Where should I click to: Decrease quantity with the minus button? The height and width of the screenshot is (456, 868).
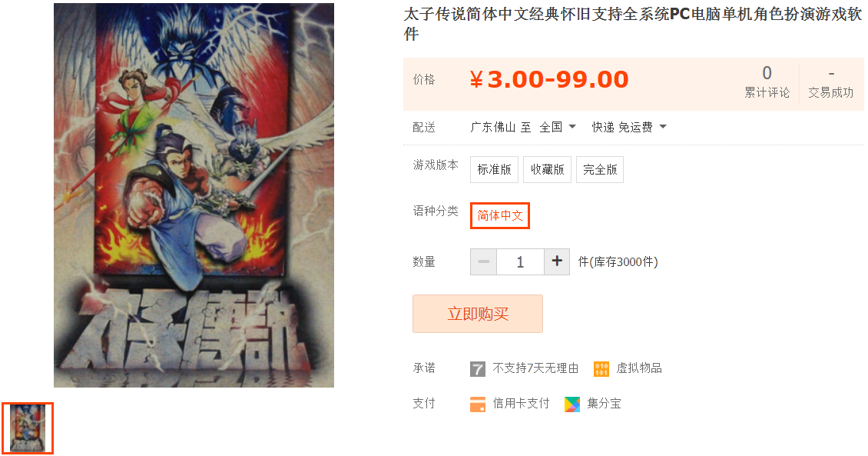[483, 261]
